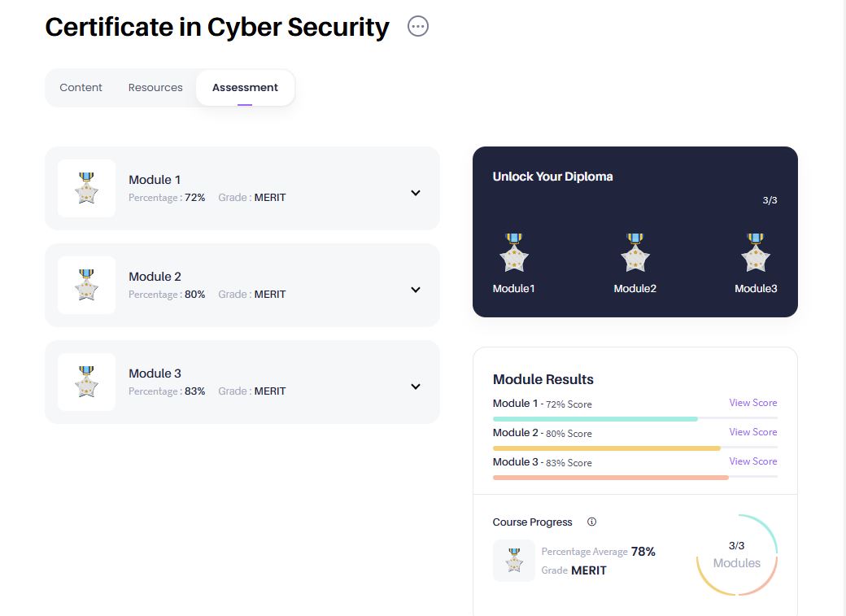Image resolution: width=846 pixels, height=616 pixels.
Task: Click the Module 1 medal badge icon
Action: pos(86,188)
